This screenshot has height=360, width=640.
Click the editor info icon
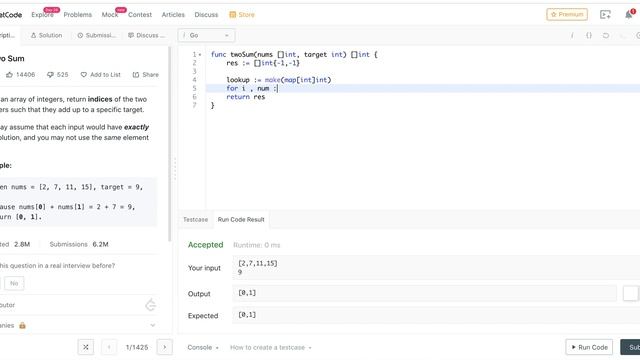pos(572,36)
